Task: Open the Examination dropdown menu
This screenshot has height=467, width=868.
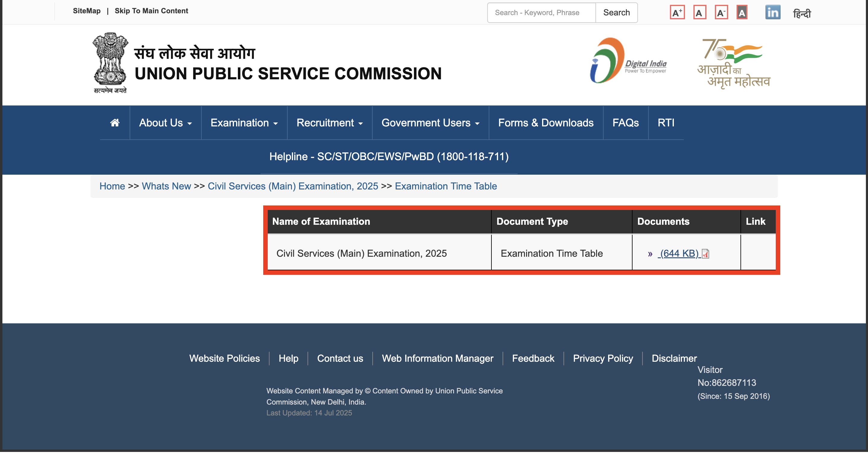Action: tap(244, 123)
